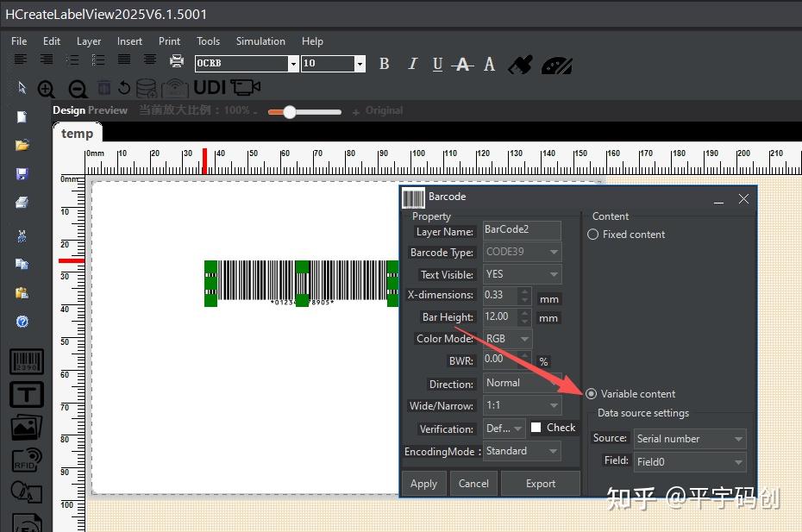Click the save floppy disk icon
The width and height of the screenshot is (802, 532).
22,174
